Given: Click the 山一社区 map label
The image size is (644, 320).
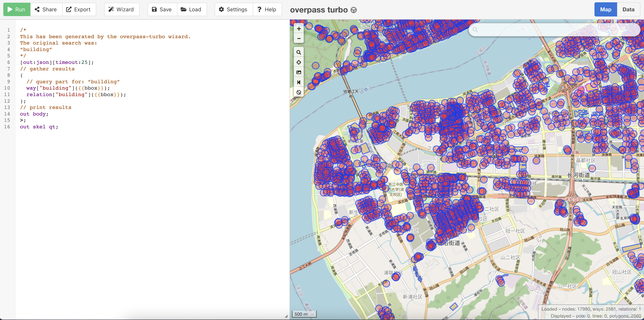Looking at the screenshot, I should 567,286.
